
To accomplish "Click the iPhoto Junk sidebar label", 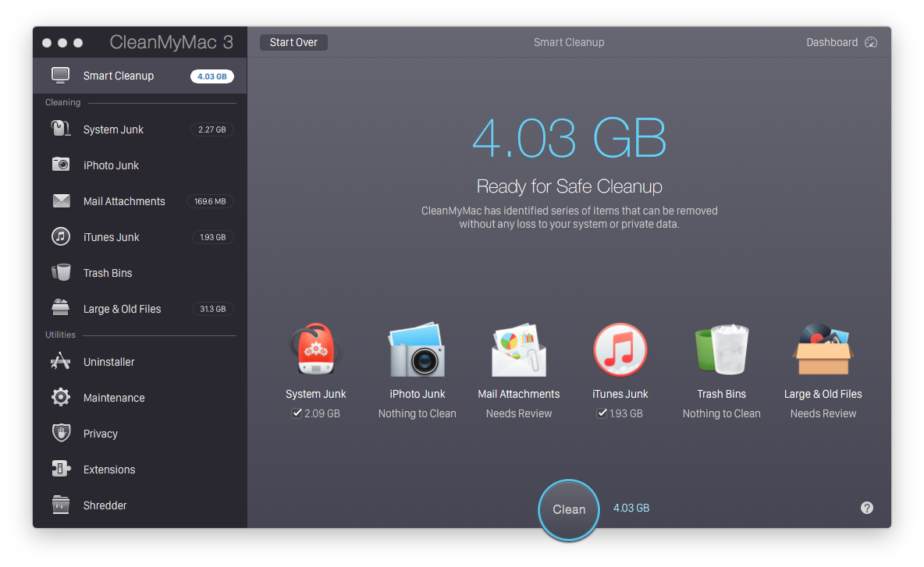I will [111, 165].
